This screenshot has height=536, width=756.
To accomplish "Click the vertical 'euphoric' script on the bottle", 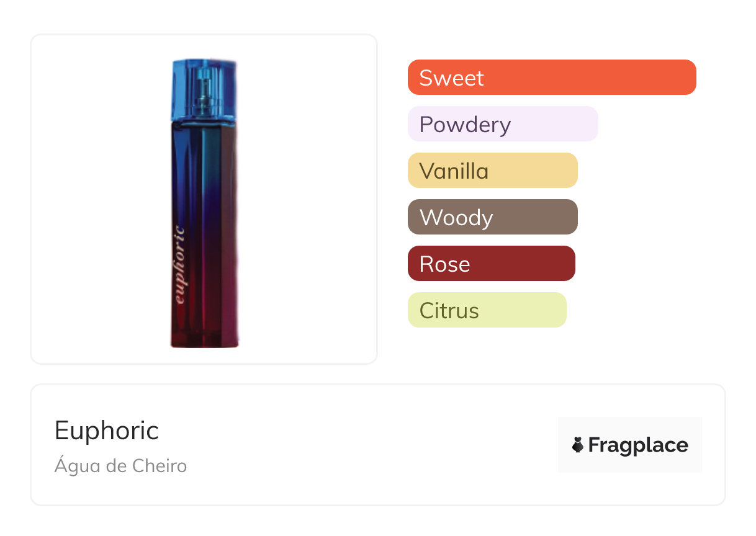I will [x=179, y=265].
